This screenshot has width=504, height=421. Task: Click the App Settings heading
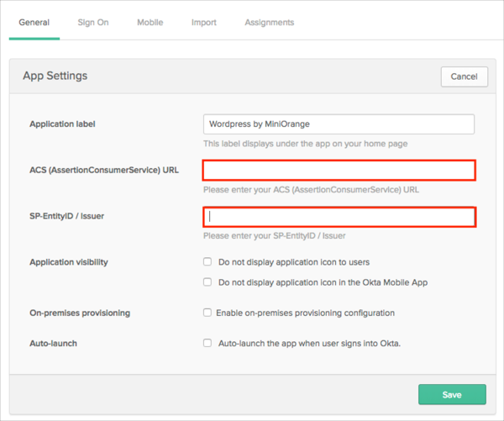(x=55, y=76)
